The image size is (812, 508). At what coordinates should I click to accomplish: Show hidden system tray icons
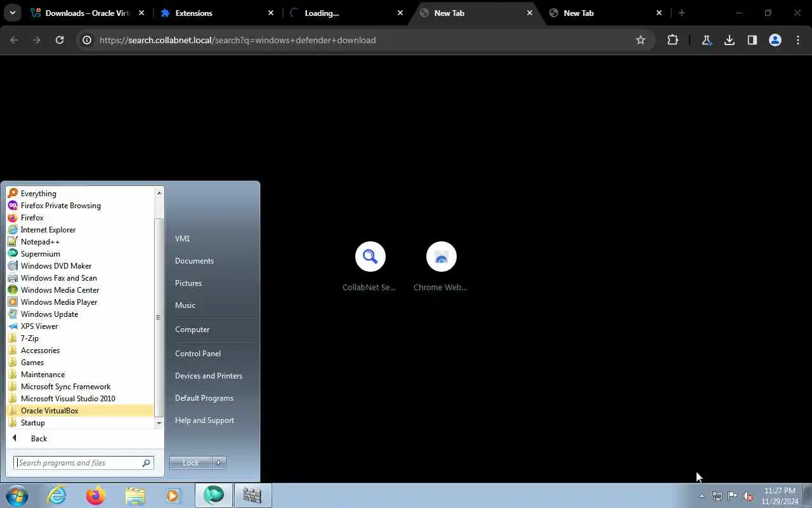click(x=702, y=497)
